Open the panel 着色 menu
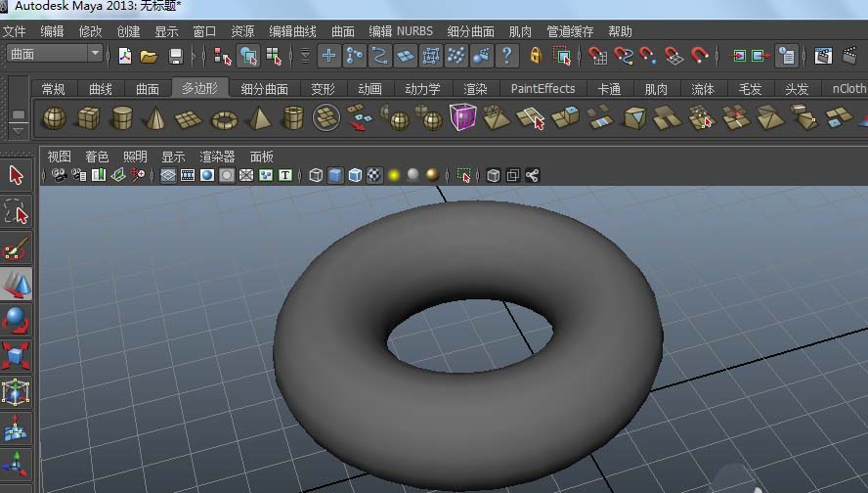Image resolution: width=868 pixels, height=493 pixels. click(x=97, y=157)
